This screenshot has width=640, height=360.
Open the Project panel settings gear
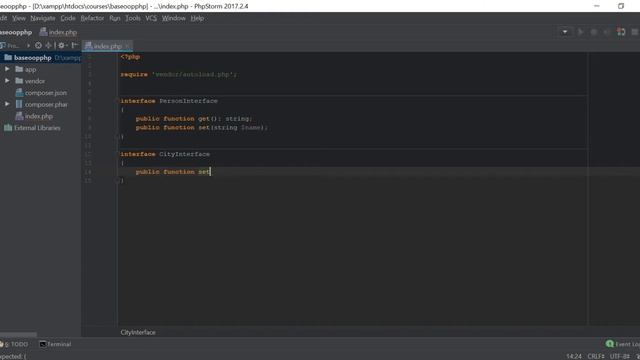tap(62, 46)
